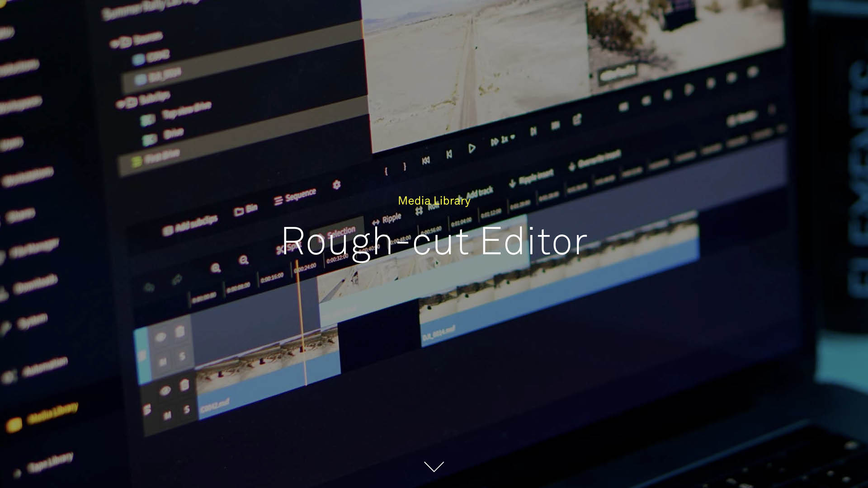Open Tape Library in the sidebar
The width and height of the screenshot is (868, 488).
[50, 463]
